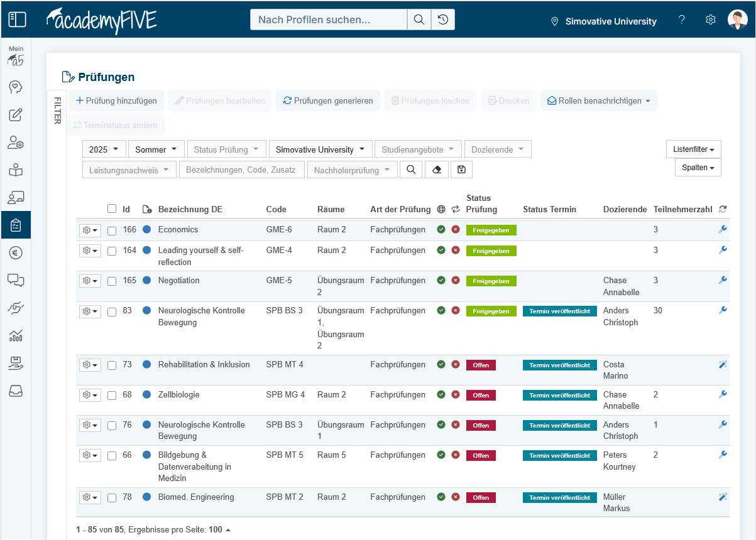Open the help question mark icon
Screen dimensions: 756x540
click(x=682, y=20)
